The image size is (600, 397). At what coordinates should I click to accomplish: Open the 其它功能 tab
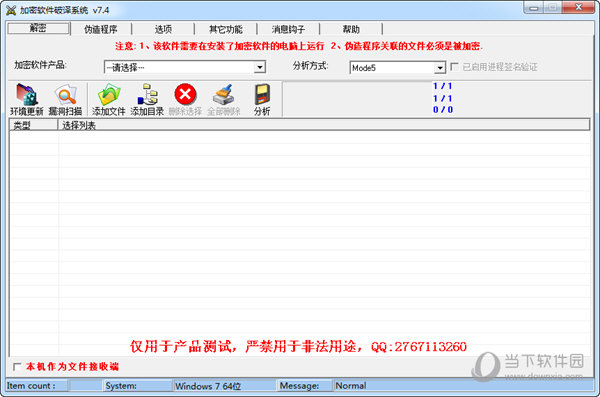pyautogui.click(x=226, y=29)
